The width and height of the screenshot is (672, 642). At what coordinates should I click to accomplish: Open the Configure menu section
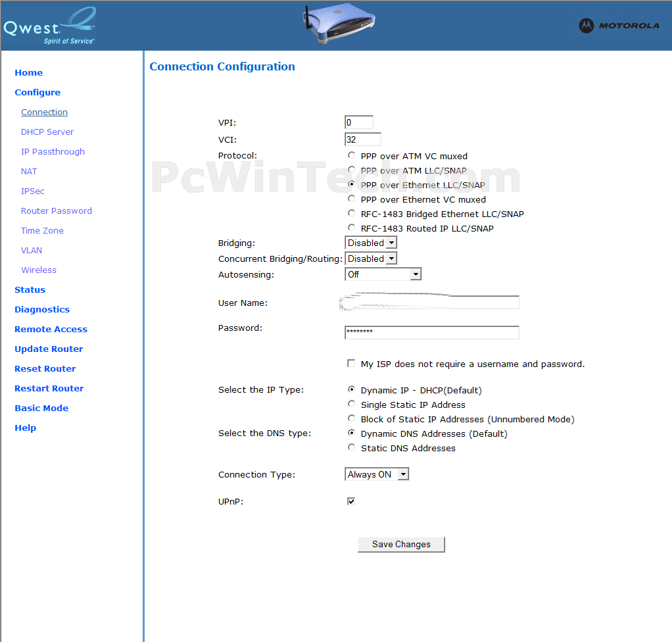tap(37, 92)
